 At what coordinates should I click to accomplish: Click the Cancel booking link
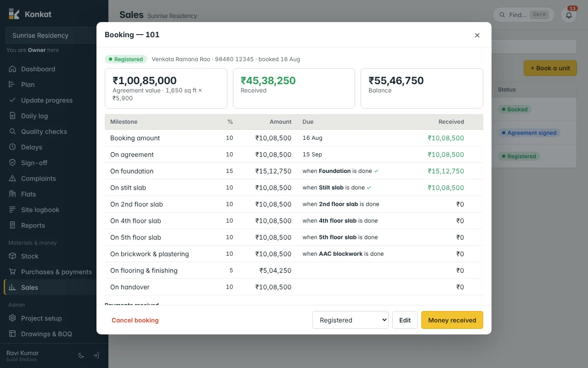[135, 320]
